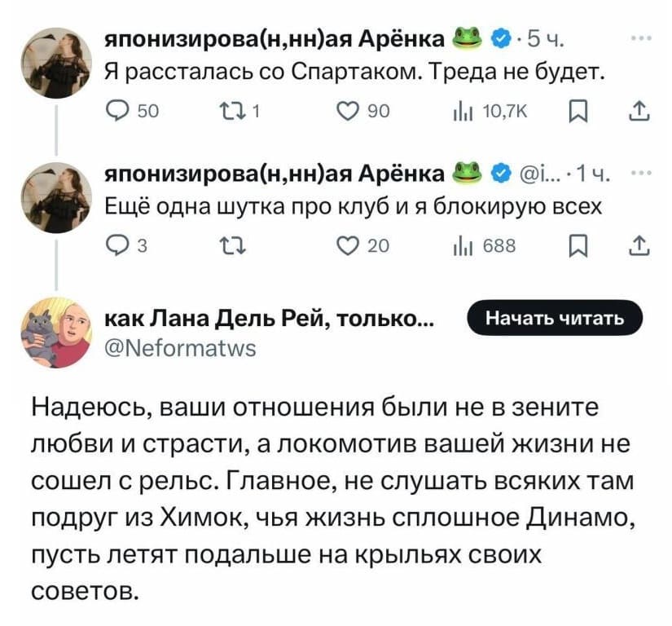The width and height of the screenshot is (672, 626).
Task: Open Арёнка's avatar on the second tweet
Action: point(55,196)
